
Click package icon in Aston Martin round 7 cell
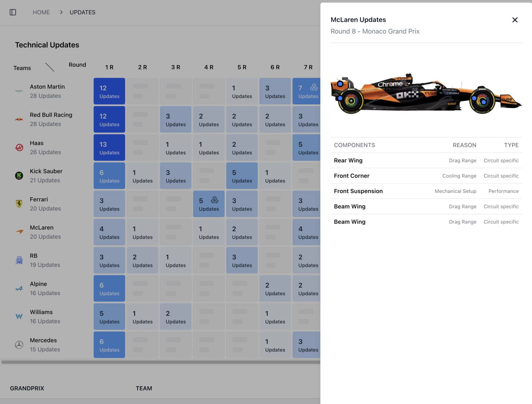click(314, 87)
